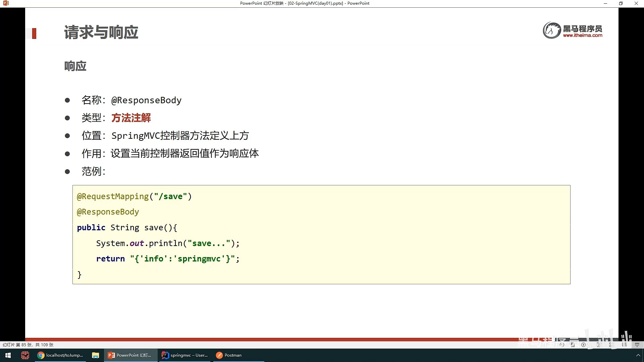Click the code example box on slide
The image size is (644, 362).
[x=321, y=235]
